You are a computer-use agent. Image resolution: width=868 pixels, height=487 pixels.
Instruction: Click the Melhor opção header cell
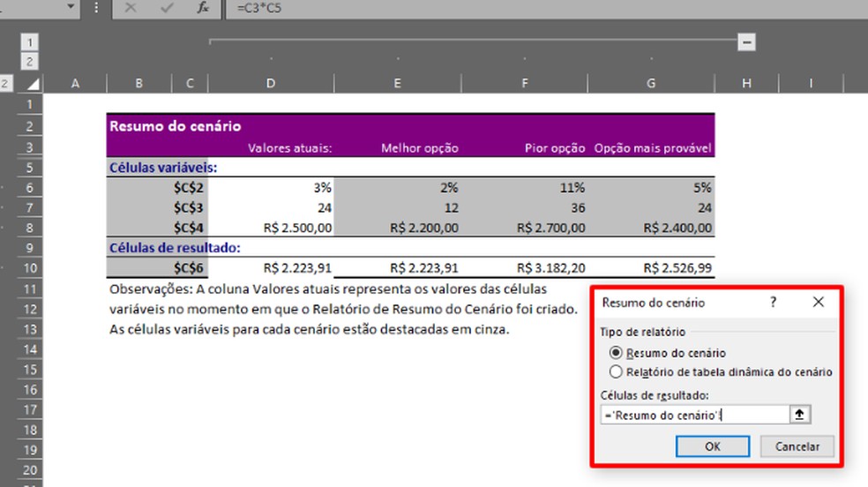(x=420, y=148)
